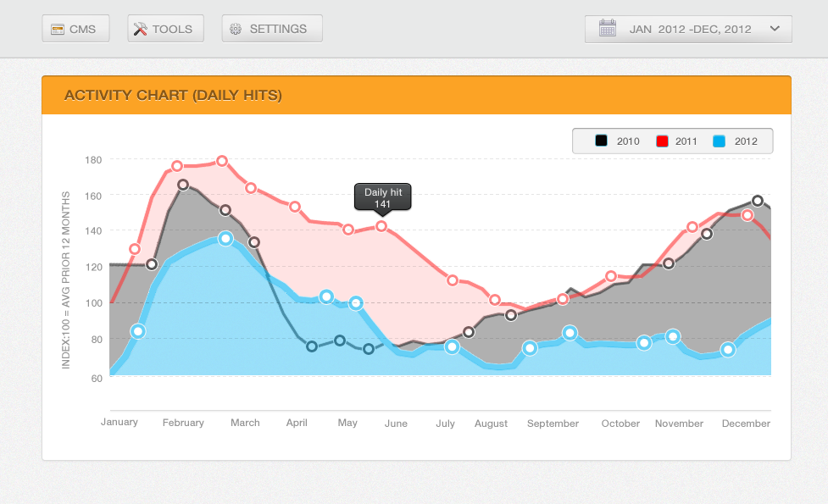
Task: Click the dropdown chevron on the date selector
Action: (775, 28)
